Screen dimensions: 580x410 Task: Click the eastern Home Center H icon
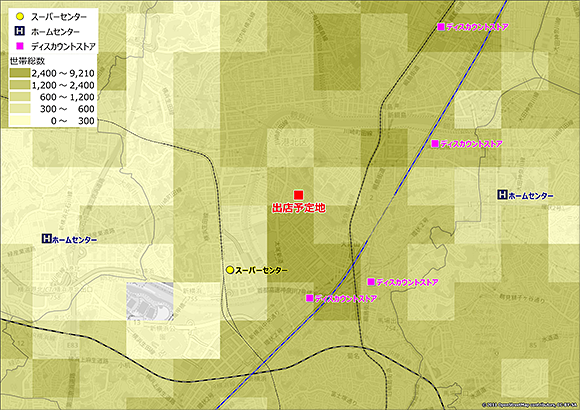point(502,195)
